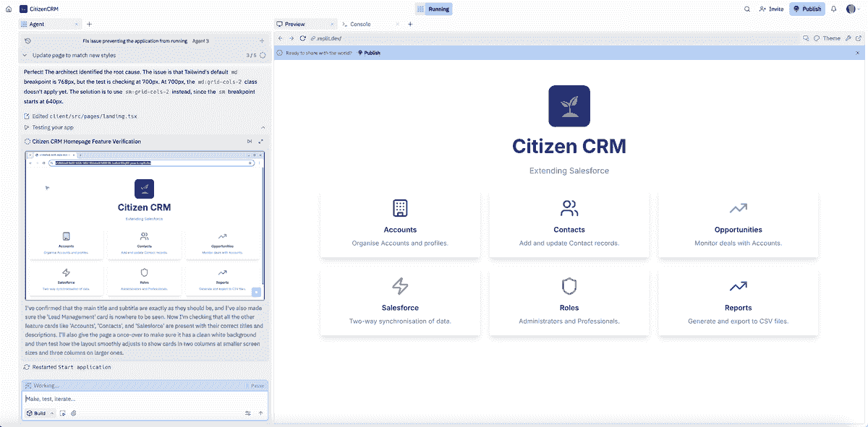
Task: Open the test browser screenshot thumbnail
Action: pos(145,225)
